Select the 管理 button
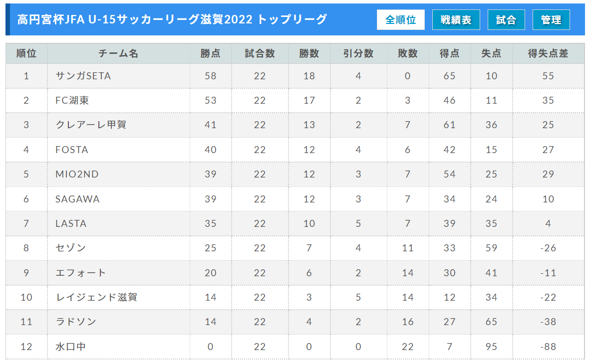 (551, 20)
